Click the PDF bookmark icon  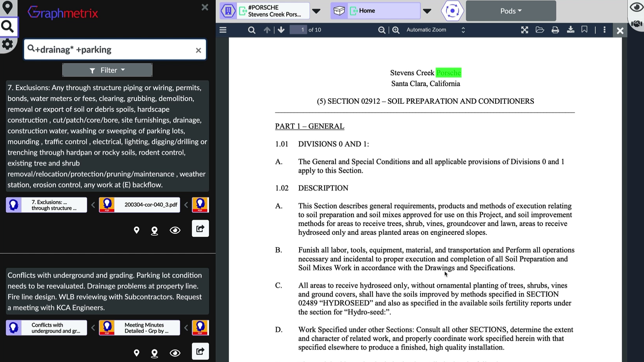(584, 30)
